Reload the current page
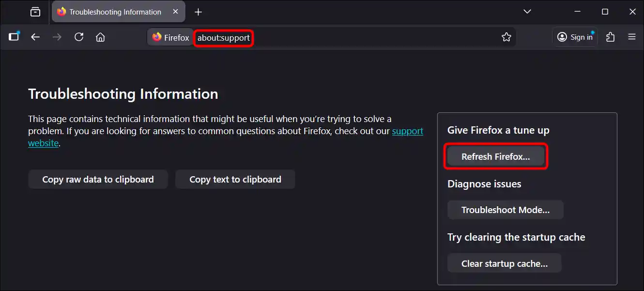 (x=79, y=37)
